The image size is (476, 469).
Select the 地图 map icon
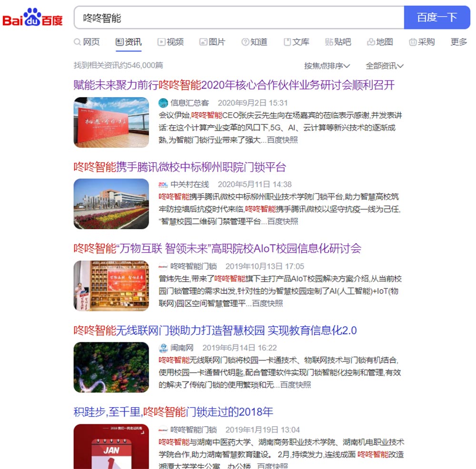[371, 42]
